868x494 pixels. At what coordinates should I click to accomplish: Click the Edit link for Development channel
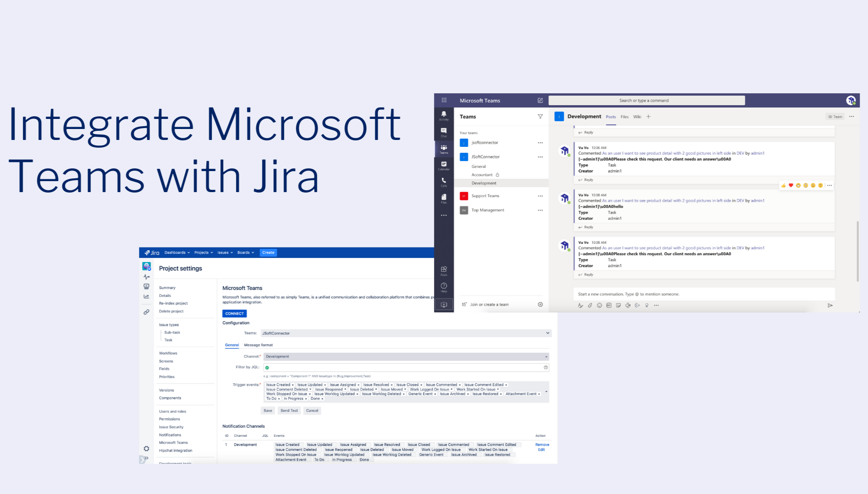click(x=541, y=450)
